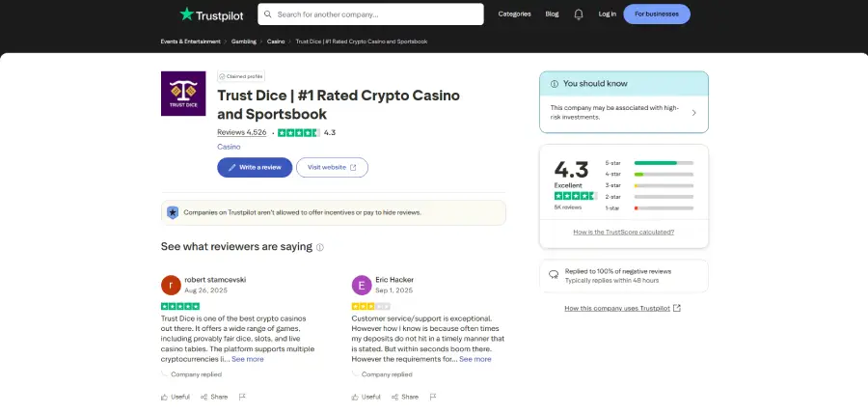Click robert stamcevski's avatar
The width and height of the screenshot is (868, 414).
point(171,285)
